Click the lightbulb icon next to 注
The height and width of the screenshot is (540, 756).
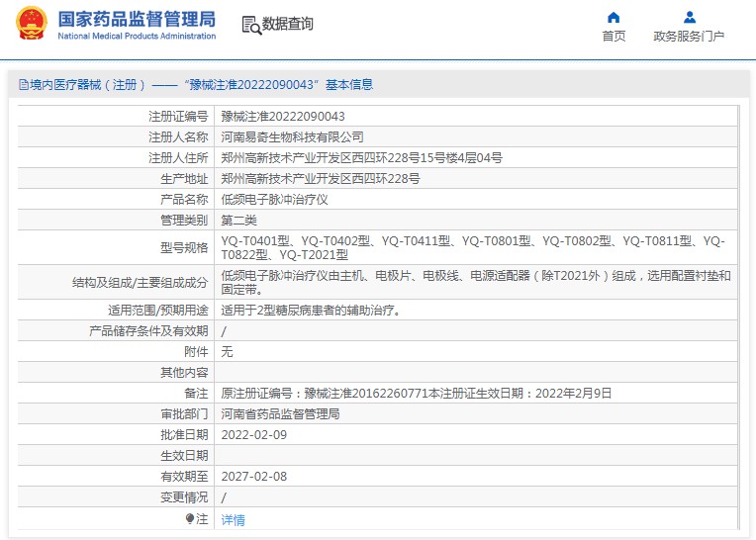[x=189, y=519]
